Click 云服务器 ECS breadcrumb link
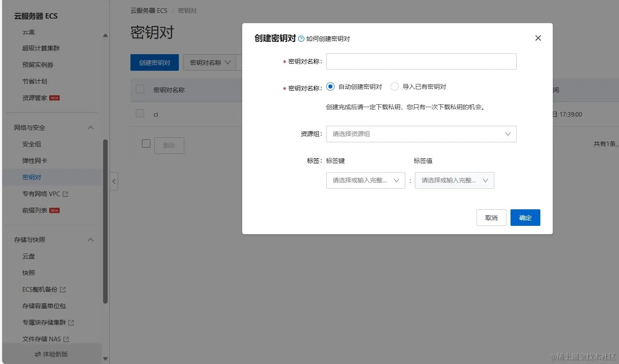 tap(149, 11)
